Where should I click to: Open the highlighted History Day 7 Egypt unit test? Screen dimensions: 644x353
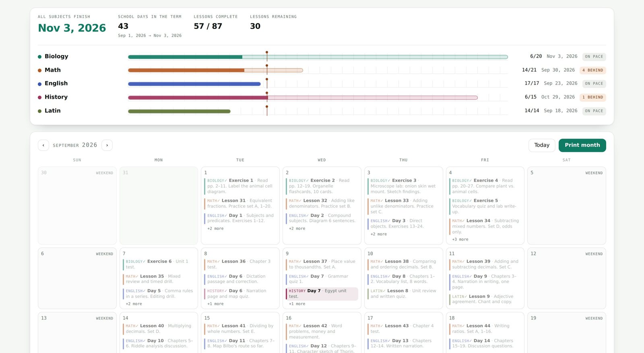pyautogui.click(x=322, y=294)
